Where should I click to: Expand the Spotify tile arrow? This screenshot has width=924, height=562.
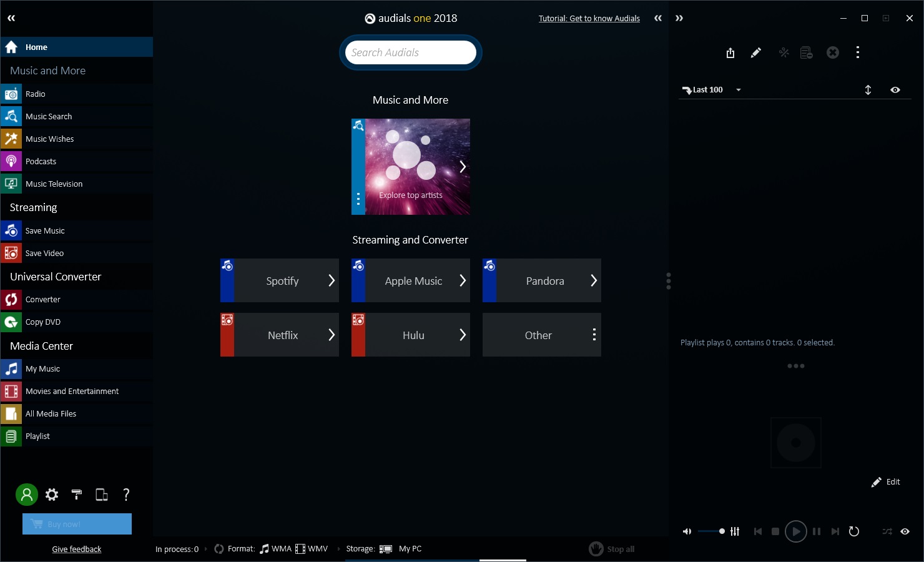point(332,281)
